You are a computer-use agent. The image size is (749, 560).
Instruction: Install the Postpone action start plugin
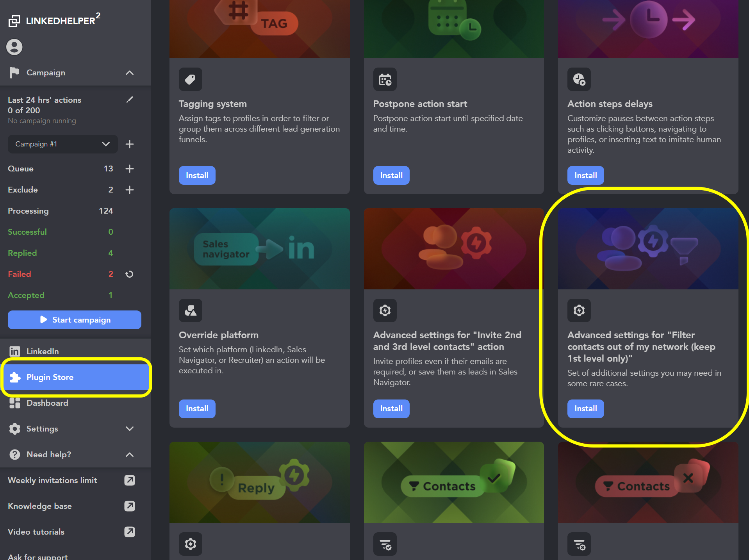[391, 175]
